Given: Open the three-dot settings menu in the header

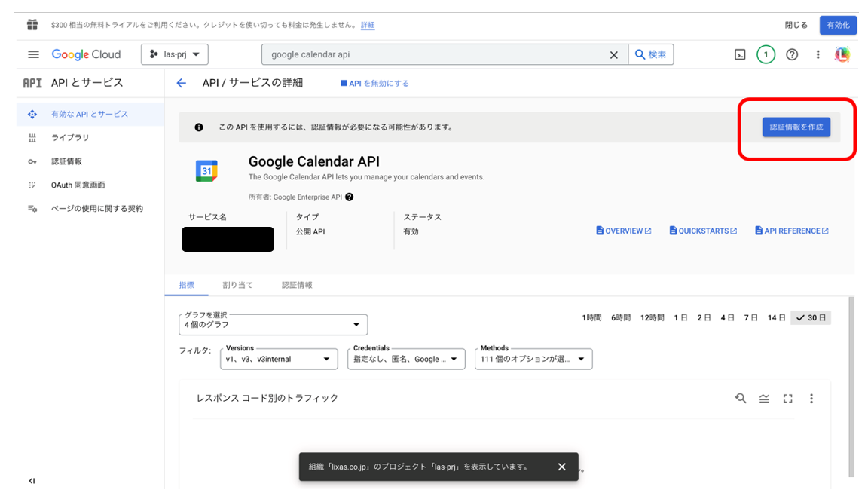Looking at the screenshot, I should point(818,54).
